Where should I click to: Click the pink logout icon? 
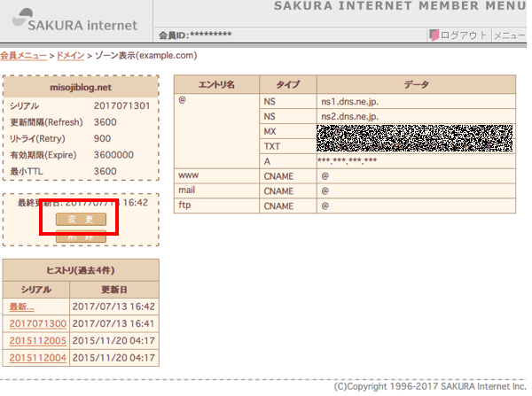point(434,35)
